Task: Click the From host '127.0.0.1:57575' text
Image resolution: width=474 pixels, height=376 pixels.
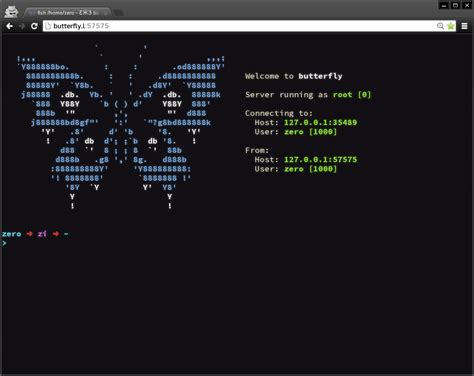Action: click(x=320, y=160)
